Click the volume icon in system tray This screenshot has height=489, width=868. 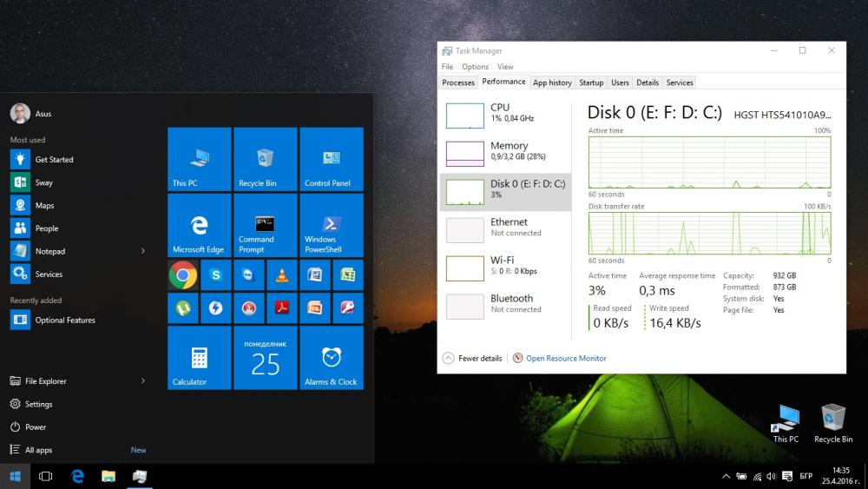(772, 476)
